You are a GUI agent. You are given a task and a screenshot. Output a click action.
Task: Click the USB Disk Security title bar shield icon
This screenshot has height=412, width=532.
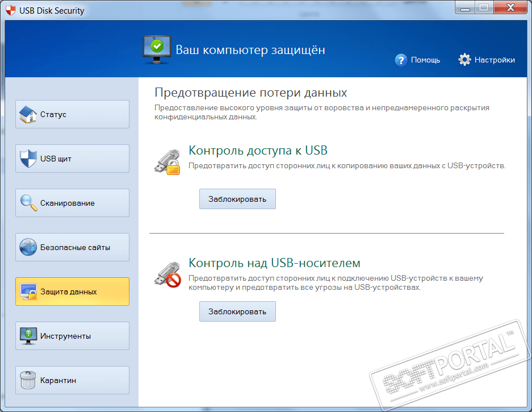tap(11, 11)
